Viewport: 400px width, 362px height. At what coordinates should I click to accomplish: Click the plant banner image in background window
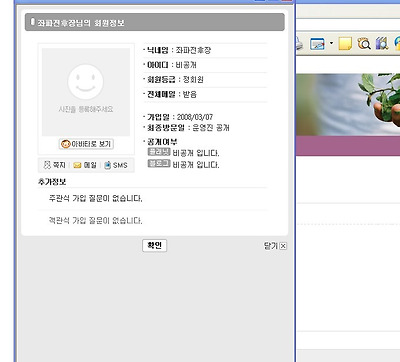(x=348, y=104)
